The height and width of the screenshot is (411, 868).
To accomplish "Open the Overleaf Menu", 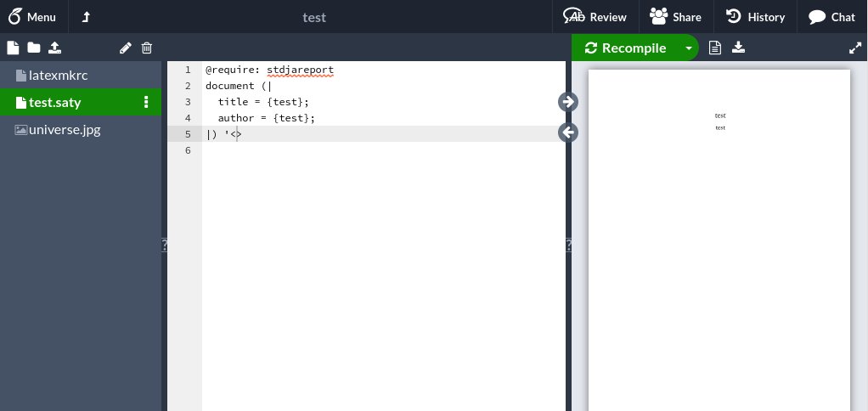I will click(x=32, y=17).
